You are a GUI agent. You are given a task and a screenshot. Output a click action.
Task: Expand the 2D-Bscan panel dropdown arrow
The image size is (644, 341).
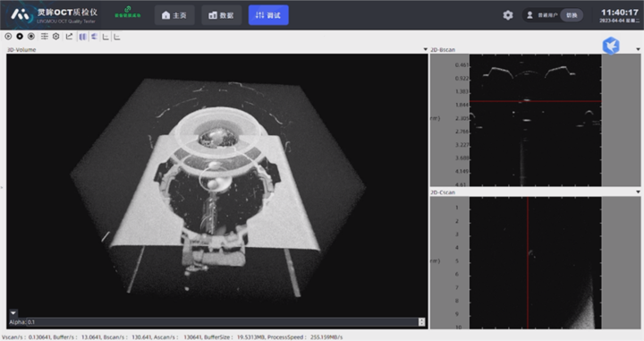point(638,49)
